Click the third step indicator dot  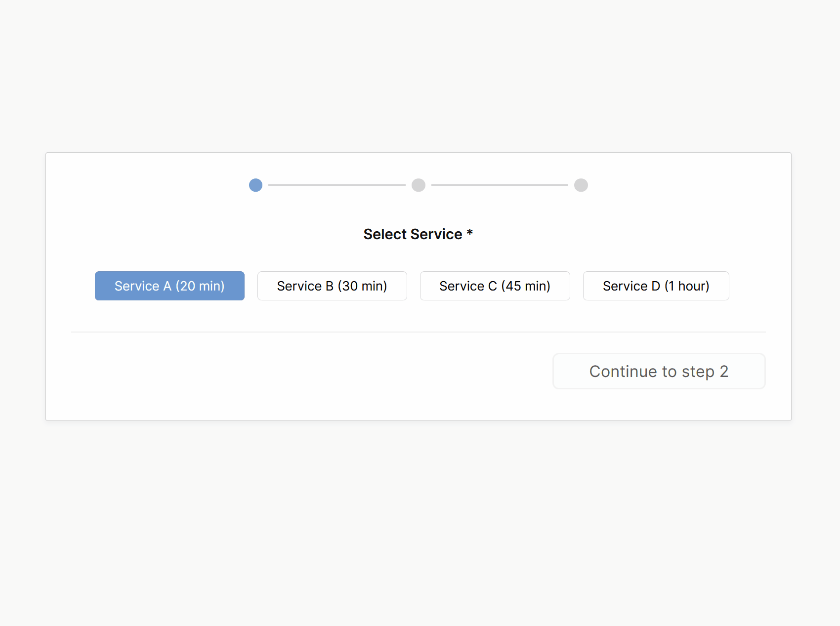click(x=581, y=185)
